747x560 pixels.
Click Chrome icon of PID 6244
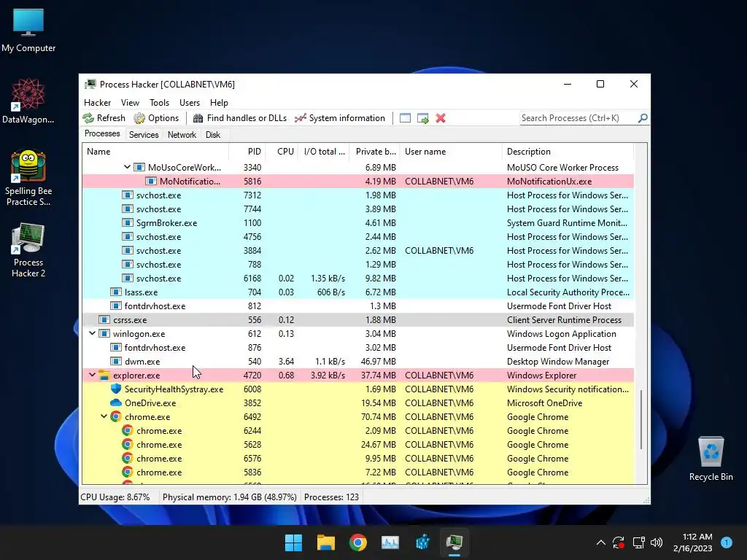coord(127,430)
